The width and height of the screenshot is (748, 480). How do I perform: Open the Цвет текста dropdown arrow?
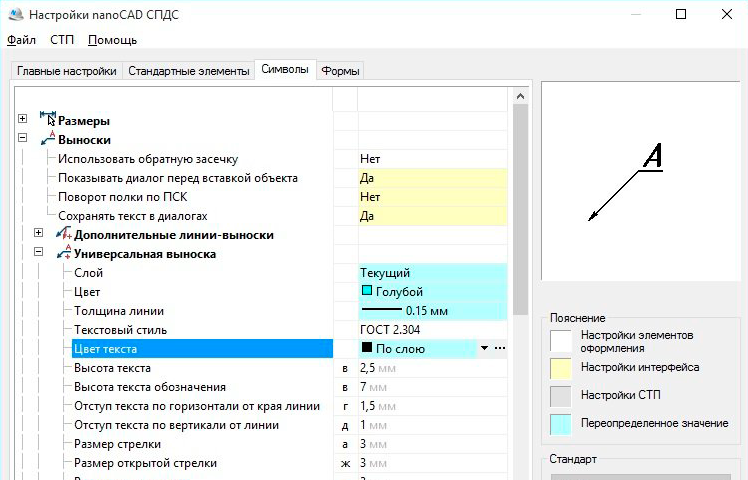click(484, 348)
